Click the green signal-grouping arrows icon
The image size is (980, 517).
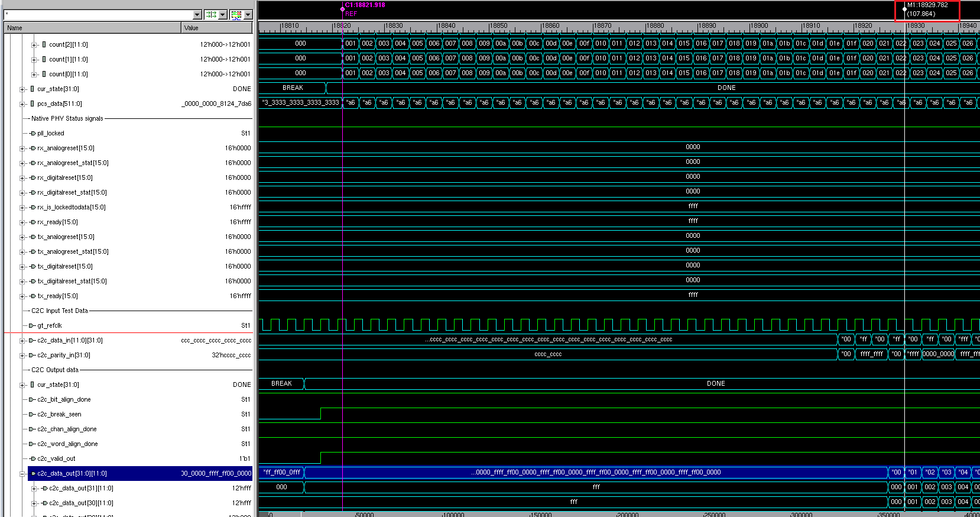click(211, 15)
